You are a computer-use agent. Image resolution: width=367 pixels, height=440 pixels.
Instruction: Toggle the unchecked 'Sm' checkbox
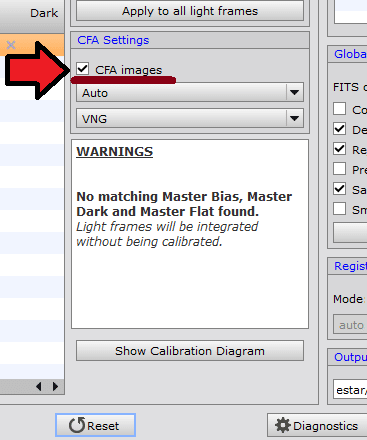(x=339, y=209)
